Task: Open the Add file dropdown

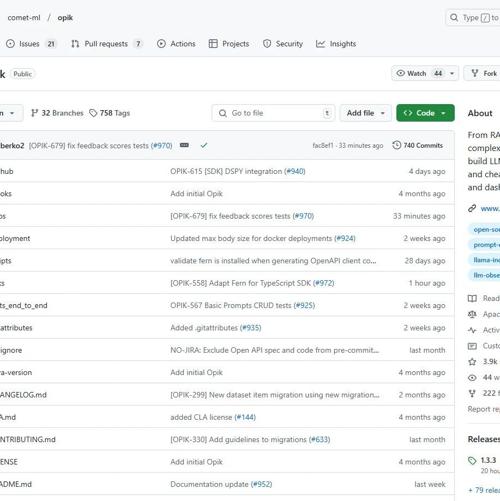Action: pos(366,113)
